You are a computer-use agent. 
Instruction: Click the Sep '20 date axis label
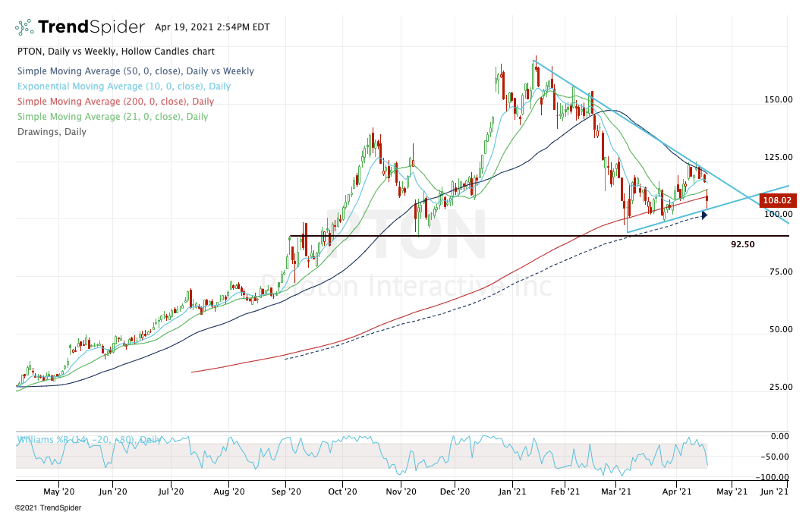click(x=286, y=491)
